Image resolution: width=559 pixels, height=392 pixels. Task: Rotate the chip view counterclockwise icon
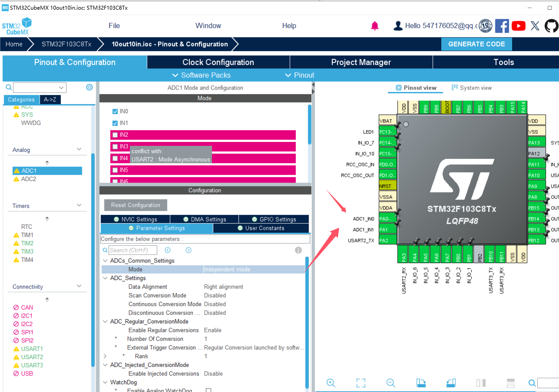[x=451, y=383]
